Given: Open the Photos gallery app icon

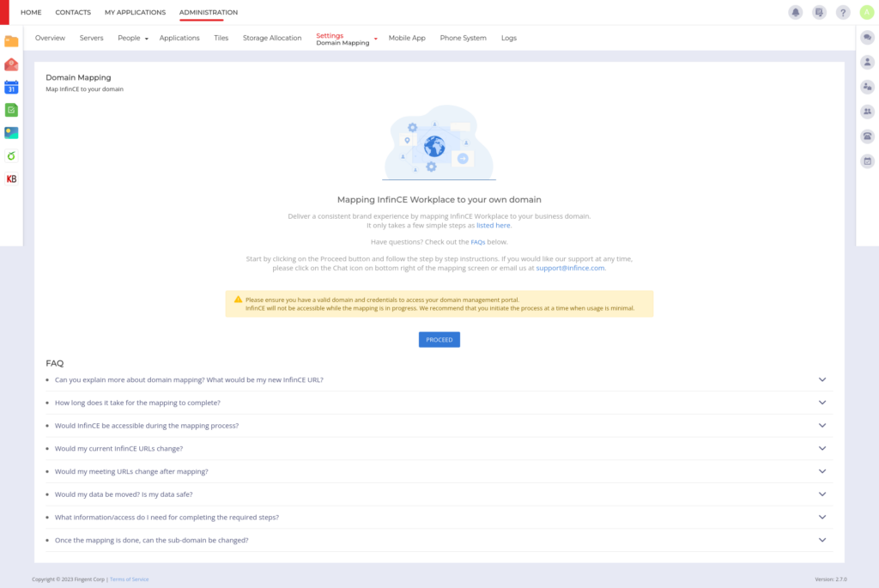Looking at the screenshot, I should [x=11, y=133].
